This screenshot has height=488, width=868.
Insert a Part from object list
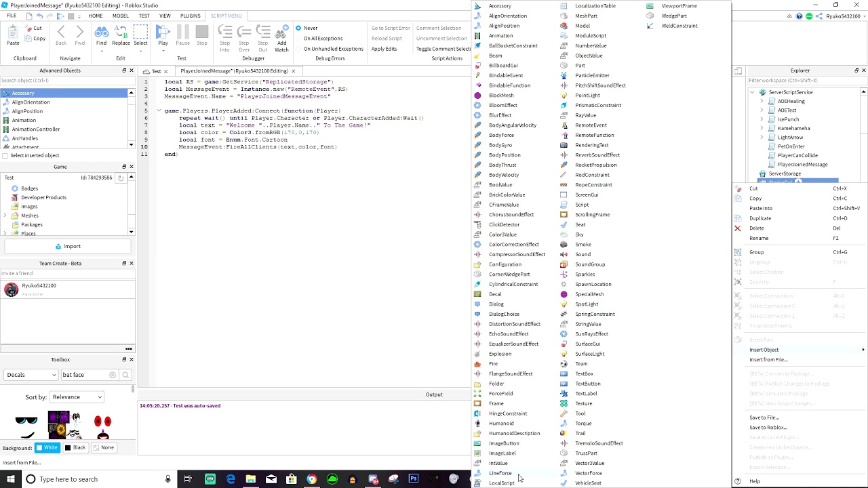pyautogui.click(x=580, y=66)
